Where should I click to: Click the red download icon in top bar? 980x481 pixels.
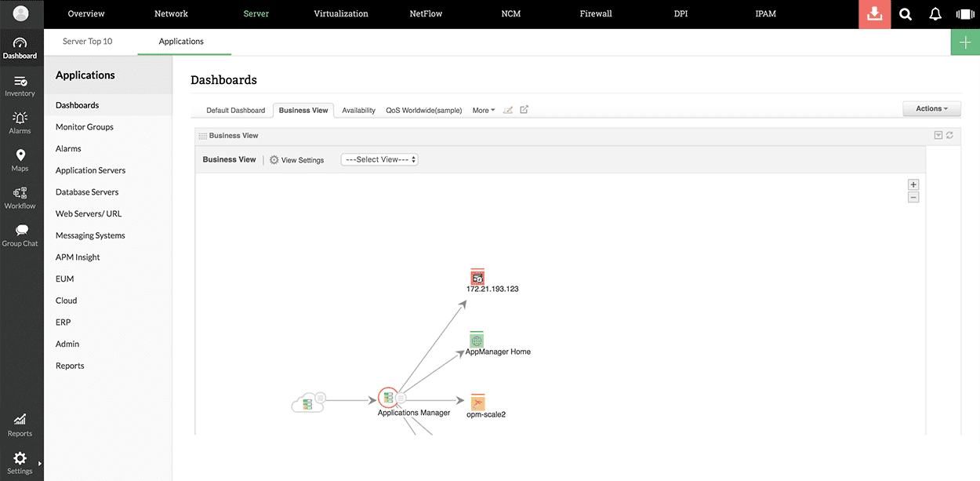click(x=874, y=14)
